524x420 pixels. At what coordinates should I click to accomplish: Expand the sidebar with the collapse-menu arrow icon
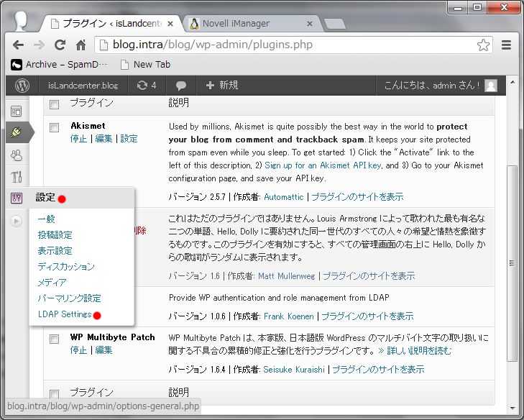pyautogui.click(x=16, y=221)
